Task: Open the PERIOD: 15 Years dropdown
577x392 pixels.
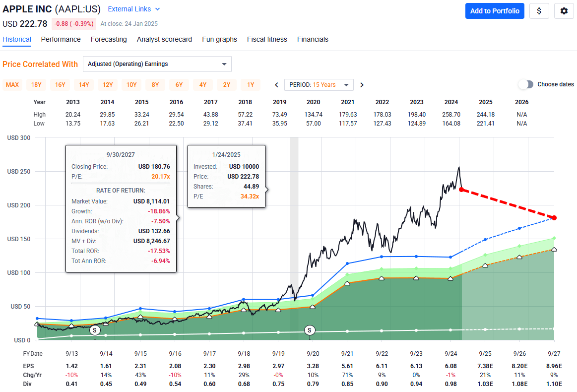Action: (x=319, y=84)
